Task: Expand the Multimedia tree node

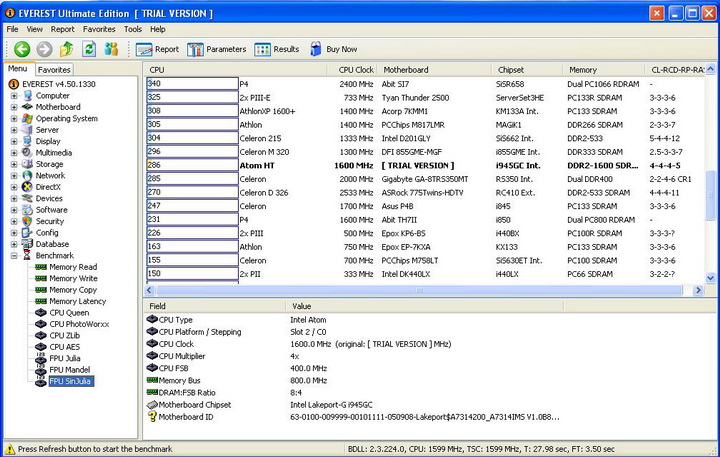Action: 14,153
